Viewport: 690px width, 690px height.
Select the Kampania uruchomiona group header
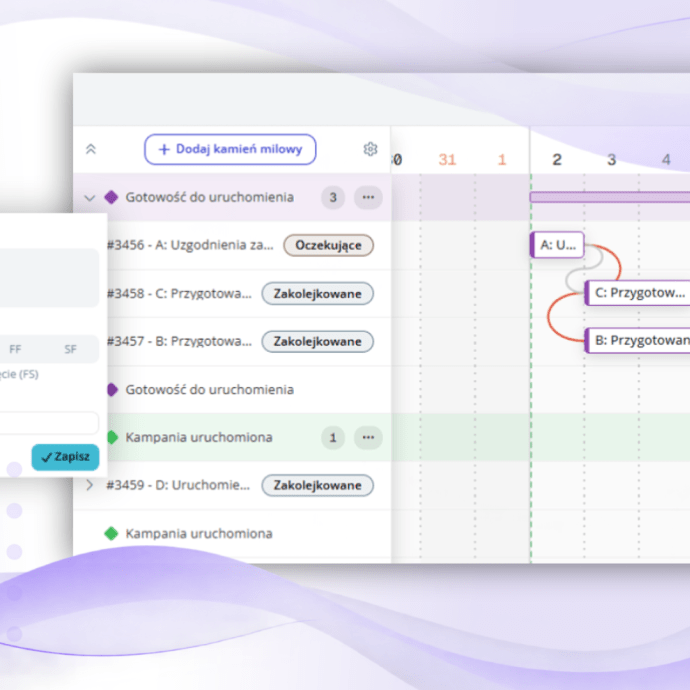click(199, 437)
